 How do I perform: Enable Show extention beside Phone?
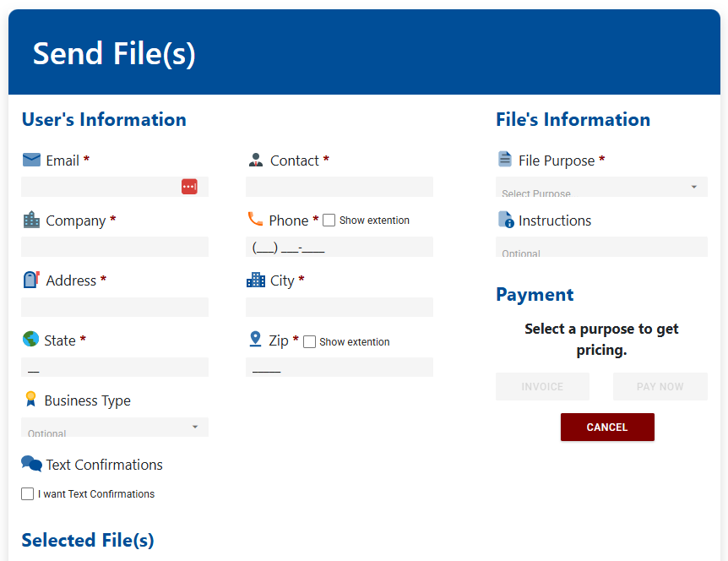pyautogui.click(x=328, y=220)
